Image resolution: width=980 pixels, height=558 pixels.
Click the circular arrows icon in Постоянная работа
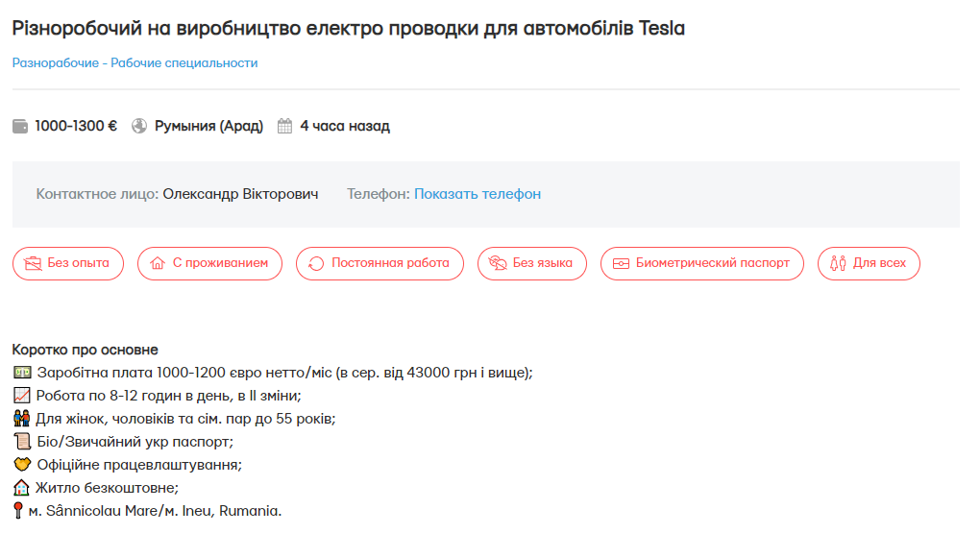(316, 263)
